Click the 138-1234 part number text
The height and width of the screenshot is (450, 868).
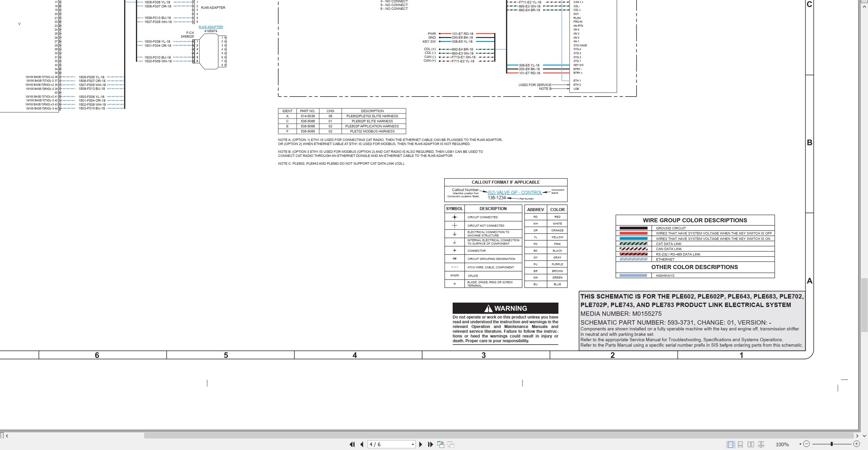[x=497, y=198]
